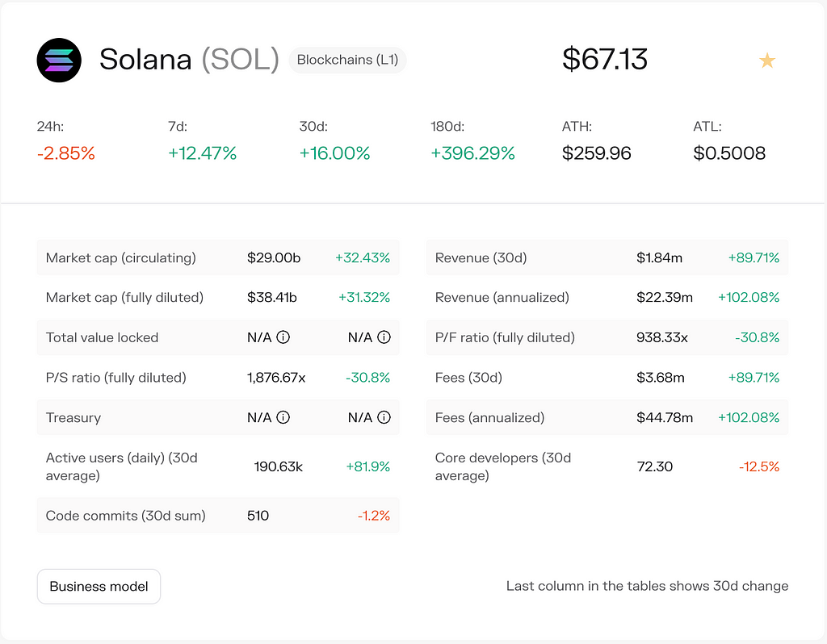Click the P/F ratio (fully diluted) label
The width and height of the screenshot is (827, 644).
[x=505, y=338]
